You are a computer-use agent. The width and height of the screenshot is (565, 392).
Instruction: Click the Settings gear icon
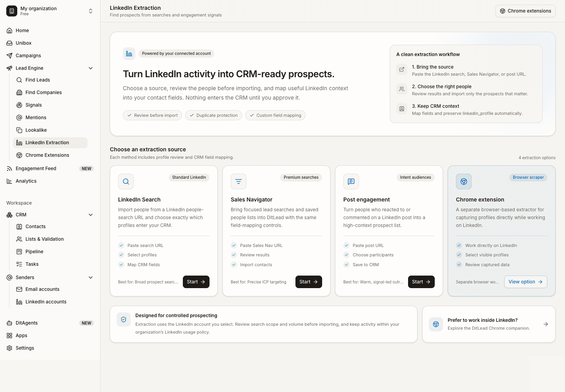(x=9, y=348)
